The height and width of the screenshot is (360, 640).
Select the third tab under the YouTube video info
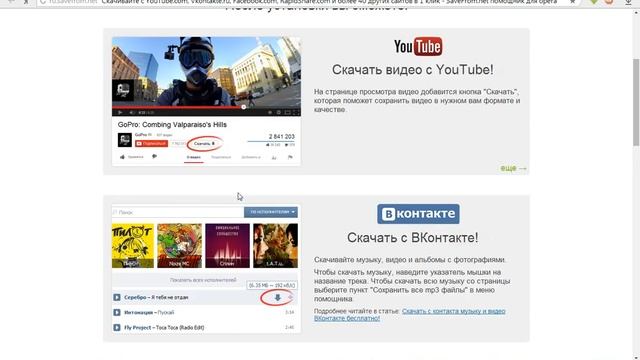click(x=251, y=157)
